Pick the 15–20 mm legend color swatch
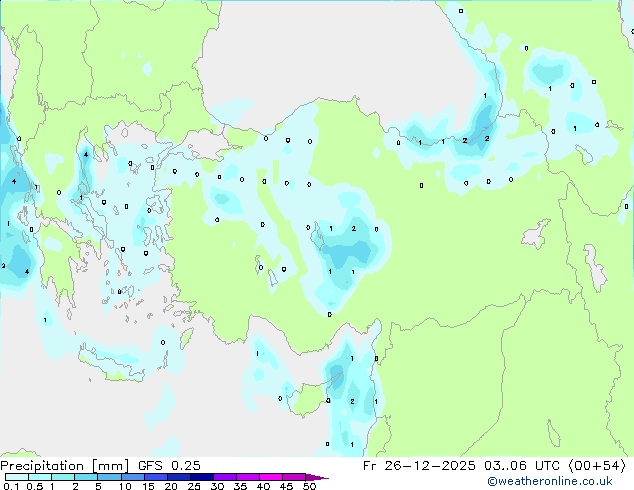The height and width of the screenshot is (490, 634). pos(155,477)
